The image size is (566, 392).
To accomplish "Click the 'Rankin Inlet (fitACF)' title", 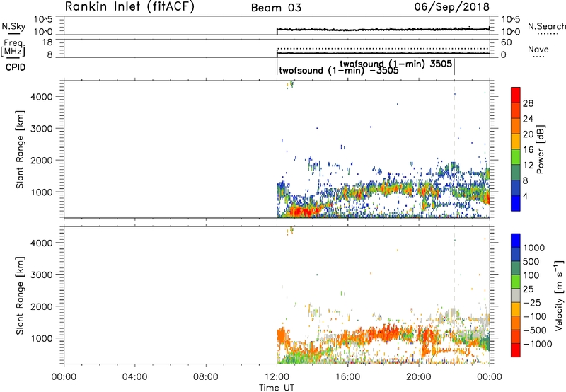I will pyautogui.click(x=129, y=6).
